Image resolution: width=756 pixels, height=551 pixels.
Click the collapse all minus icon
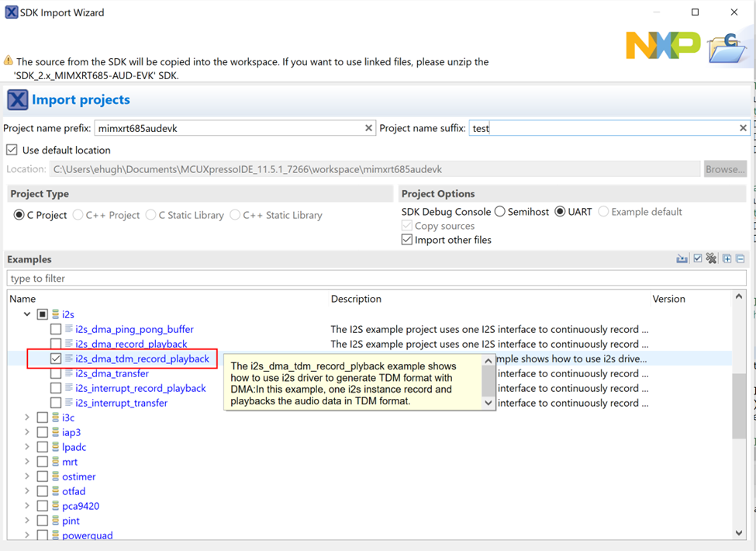[740, 258]
